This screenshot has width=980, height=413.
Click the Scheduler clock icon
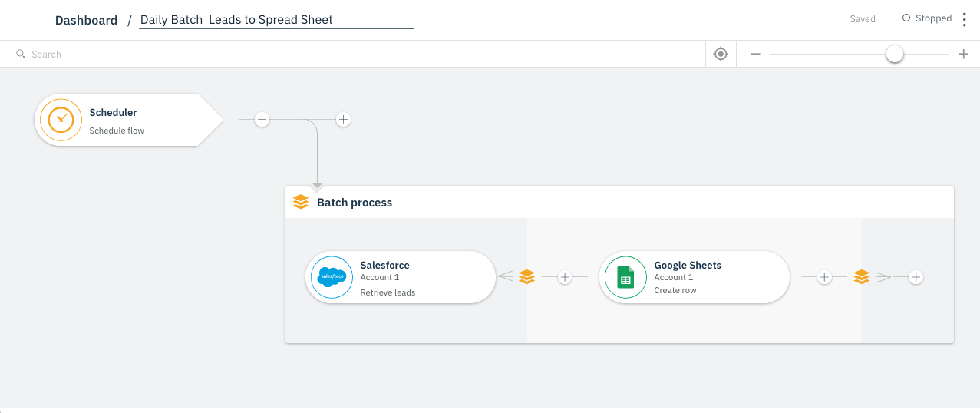pos(61,120)
